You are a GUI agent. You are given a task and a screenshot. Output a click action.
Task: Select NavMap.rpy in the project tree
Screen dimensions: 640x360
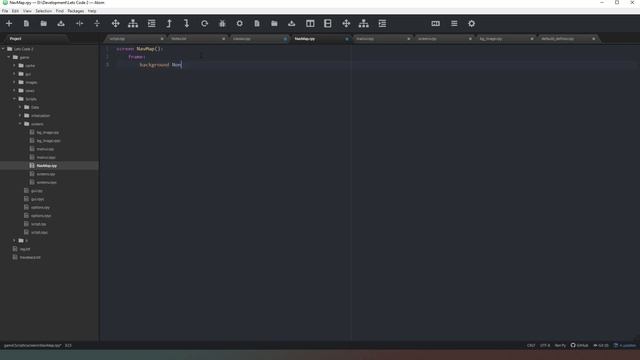click(47, 166)
